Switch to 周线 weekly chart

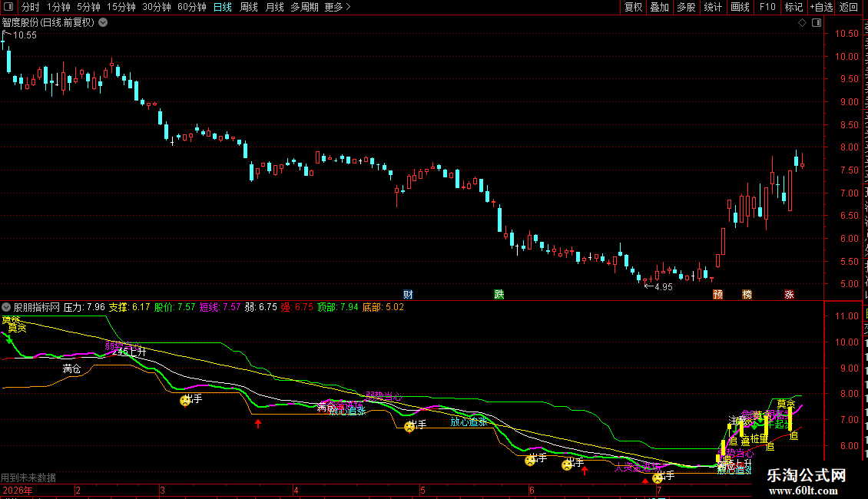point(249,7)
